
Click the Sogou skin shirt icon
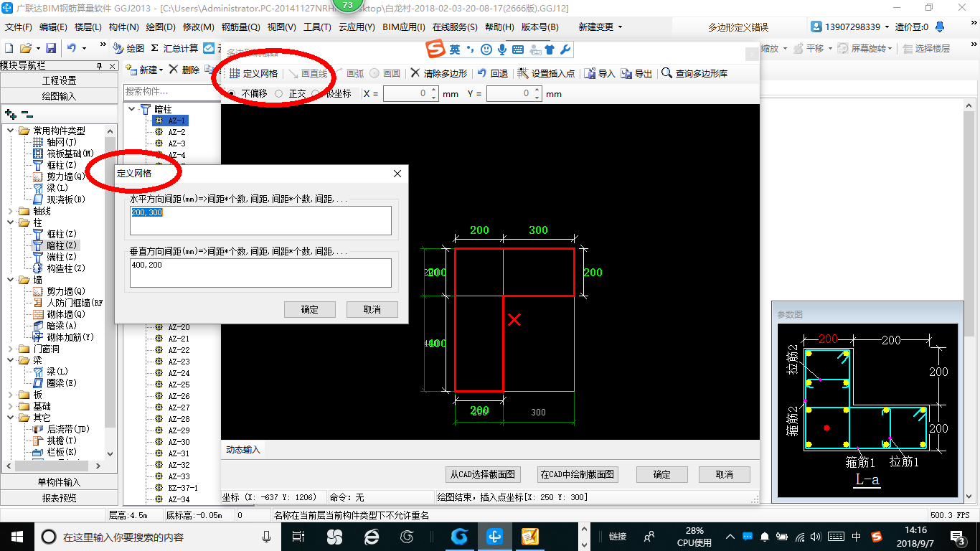[549, 50]
